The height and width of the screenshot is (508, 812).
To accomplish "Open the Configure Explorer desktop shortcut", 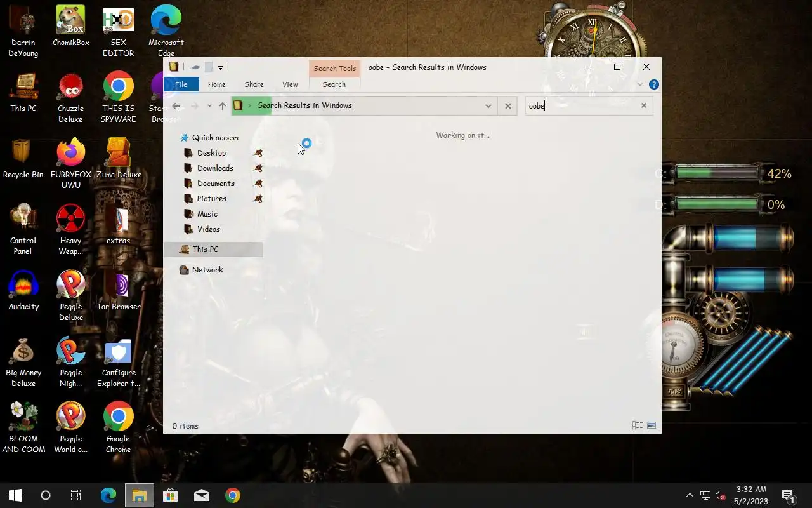I will (119, 362).
